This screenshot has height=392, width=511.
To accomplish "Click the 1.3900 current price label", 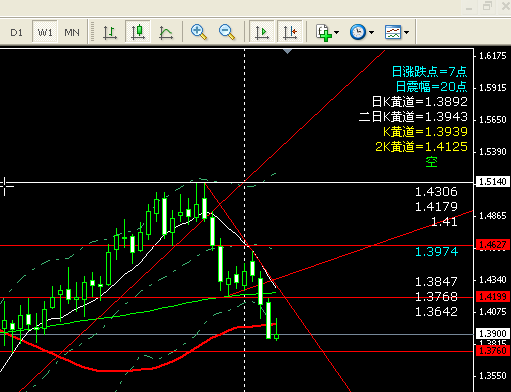I will [493, 333].
